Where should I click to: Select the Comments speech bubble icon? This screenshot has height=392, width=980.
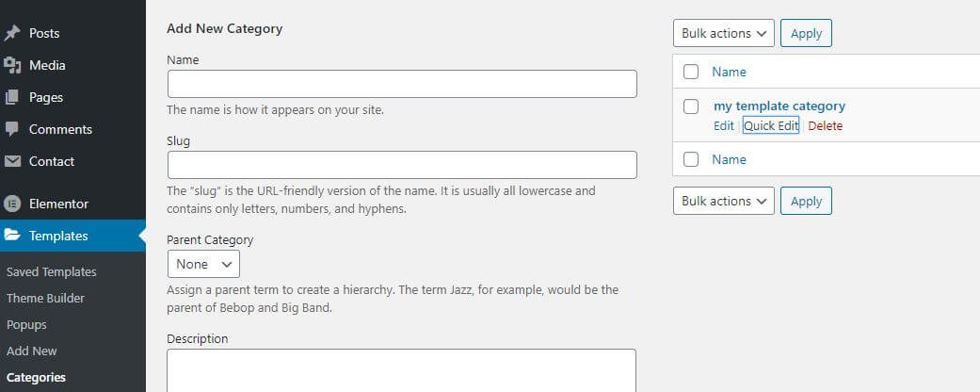[12, 129]
